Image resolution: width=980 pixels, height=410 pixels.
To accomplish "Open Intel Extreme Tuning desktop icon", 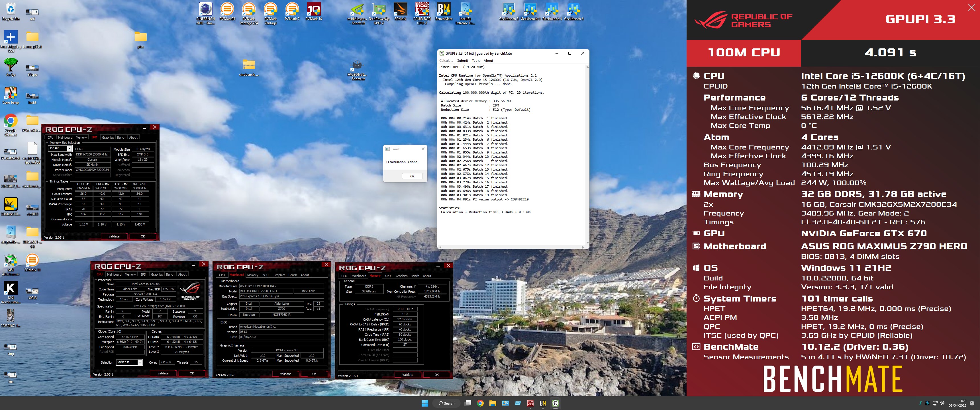I will point(465,13).
